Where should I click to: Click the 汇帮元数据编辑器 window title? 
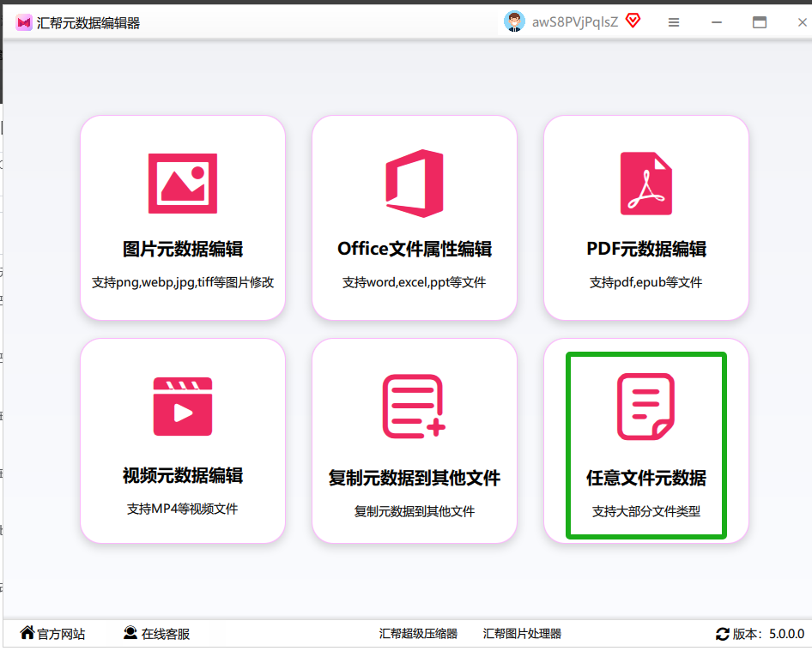click(88, 23)
